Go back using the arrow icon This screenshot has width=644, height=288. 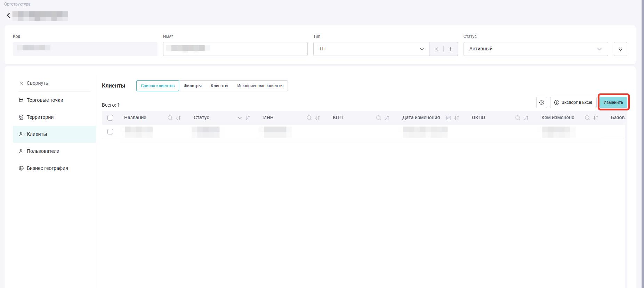coord(8,15)
